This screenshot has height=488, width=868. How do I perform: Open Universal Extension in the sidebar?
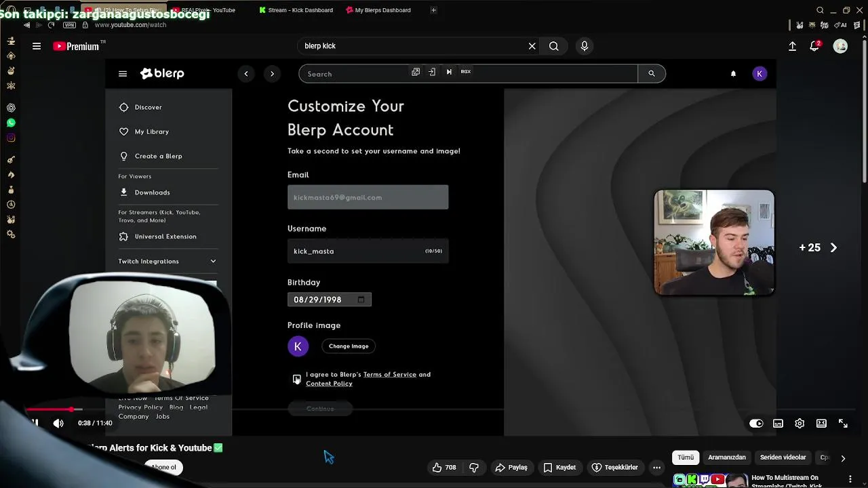pos(165,237)
